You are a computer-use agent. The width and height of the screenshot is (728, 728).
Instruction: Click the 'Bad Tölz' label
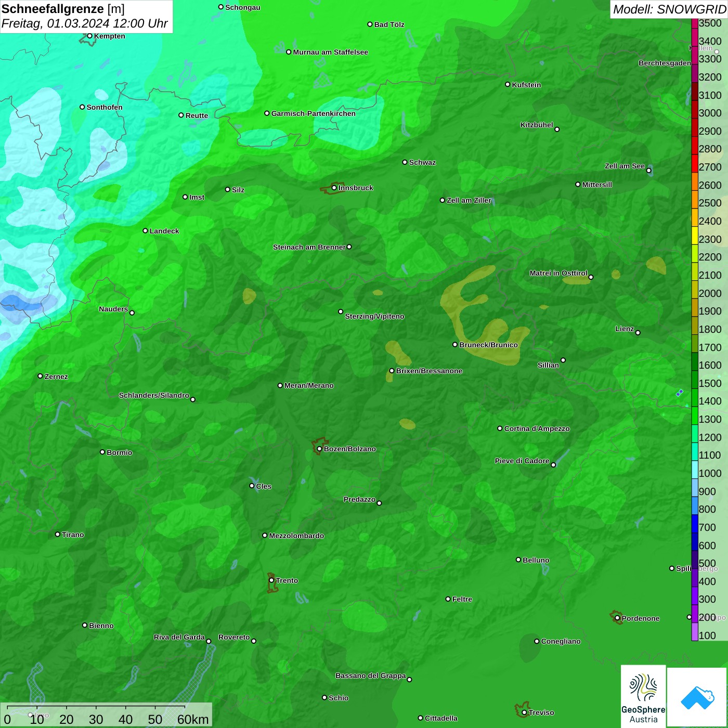(x=389, y=24)
